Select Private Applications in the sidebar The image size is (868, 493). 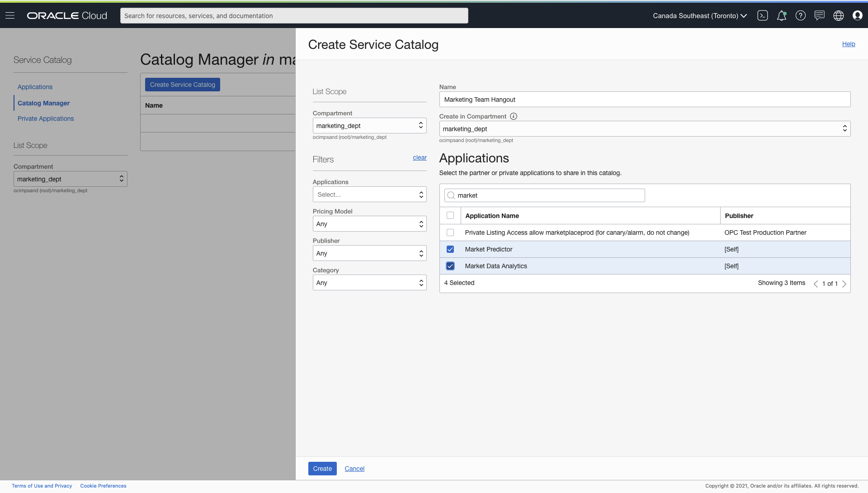(46, 119)
